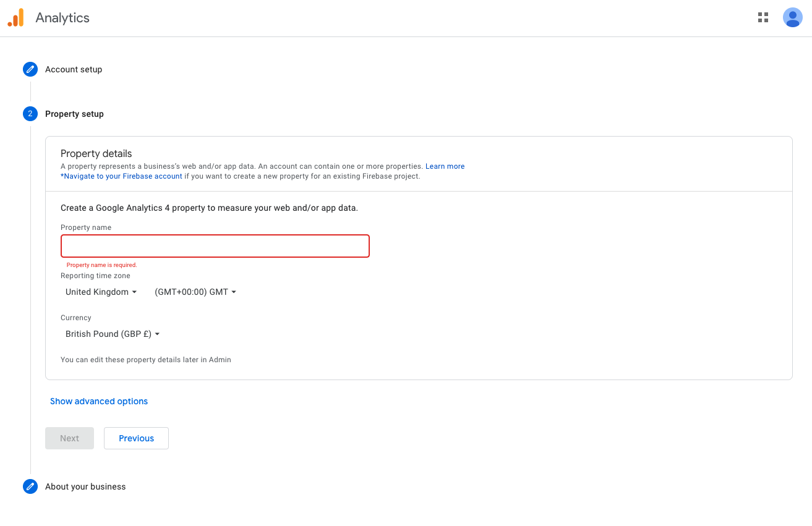Click the Currency label
The width and height of the screenshot is (812, 526).
click(x=76, y=318)
